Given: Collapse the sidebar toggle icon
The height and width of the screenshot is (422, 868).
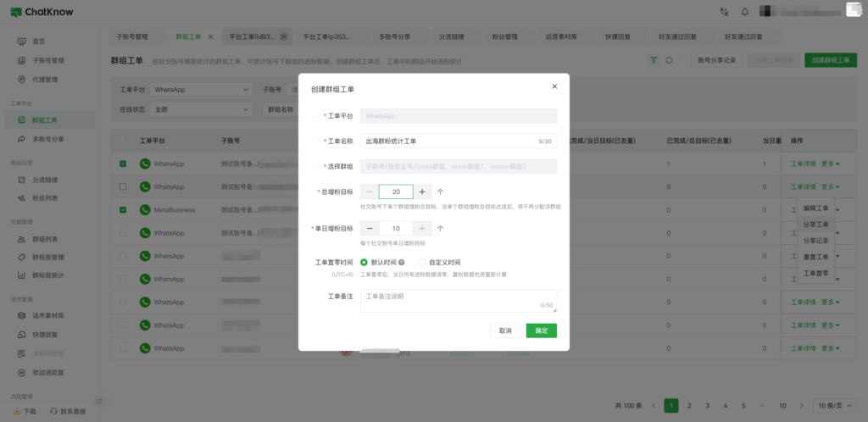Looking at the screenshot, I should click(100, 401).
